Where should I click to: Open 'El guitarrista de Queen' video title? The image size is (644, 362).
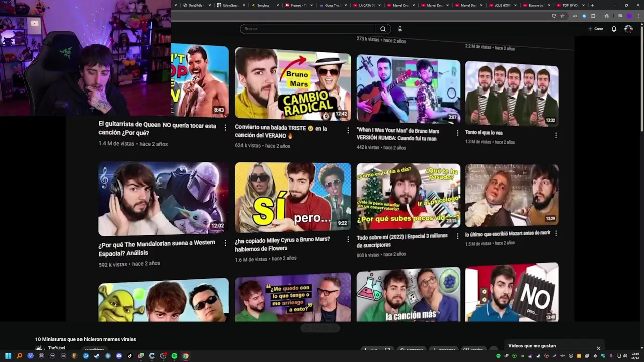157,129
